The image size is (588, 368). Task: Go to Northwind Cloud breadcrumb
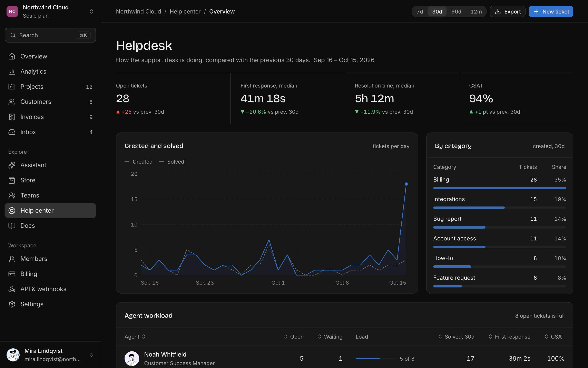(138, 11)
